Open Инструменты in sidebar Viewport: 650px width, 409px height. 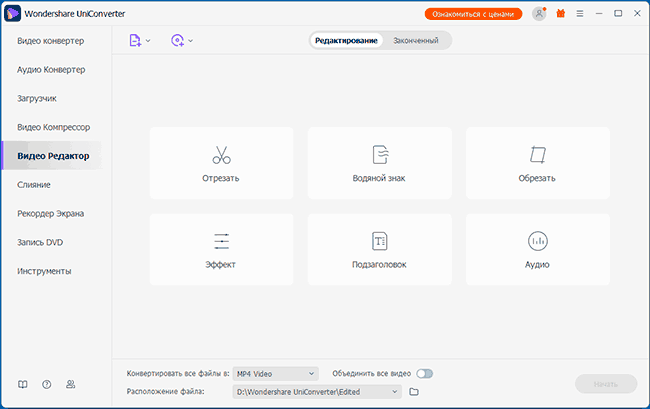pyautogui.click(x=44, y=271)
